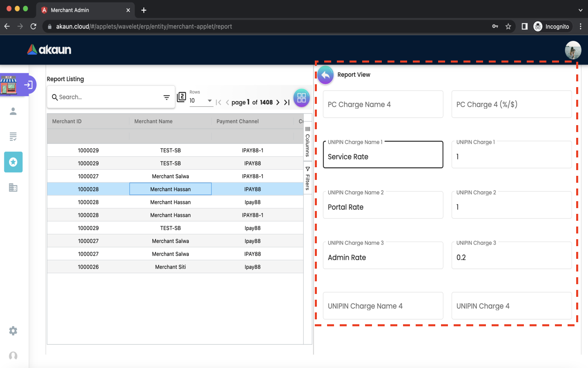The width and height of the screenshot is (588, 368).
Task: Expand the Rows per page dropdown
Action: (x=209, y=101)
